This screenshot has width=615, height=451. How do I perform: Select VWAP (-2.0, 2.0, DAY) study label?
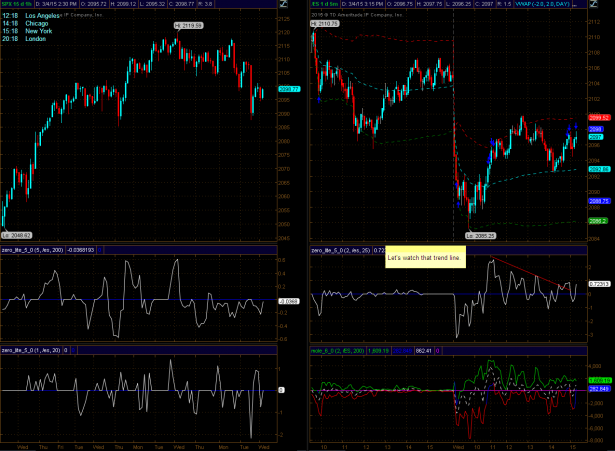[542, 4]
